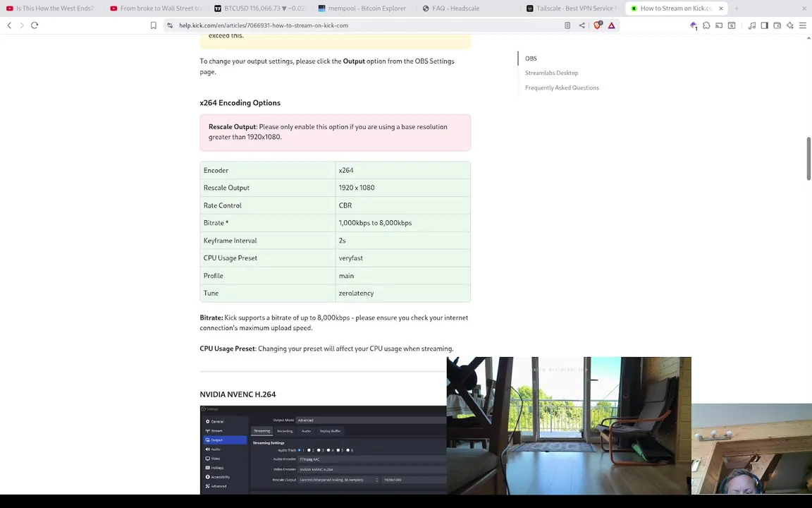
Task: Switch to 'Is This How the West Ends?' tab
Action: coord(51,8)
